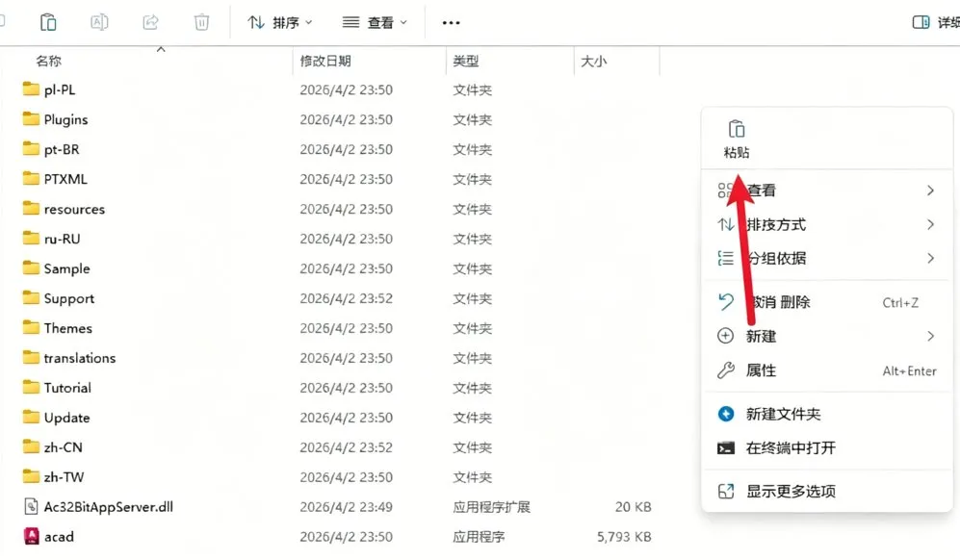Sort by the 名称 column header
Screen dimensions: 960x560
pyautogui.click(x=48, y=61)
